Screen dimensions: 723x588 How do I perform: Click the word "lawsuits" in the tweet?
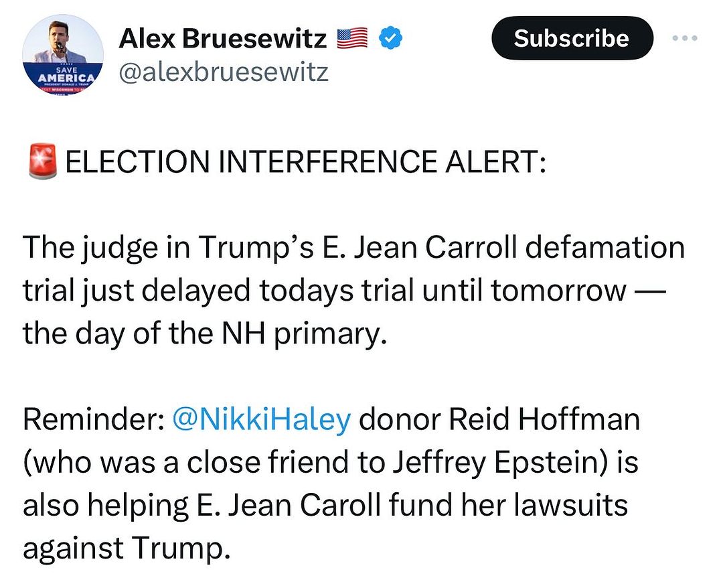[x=575, y=505]
